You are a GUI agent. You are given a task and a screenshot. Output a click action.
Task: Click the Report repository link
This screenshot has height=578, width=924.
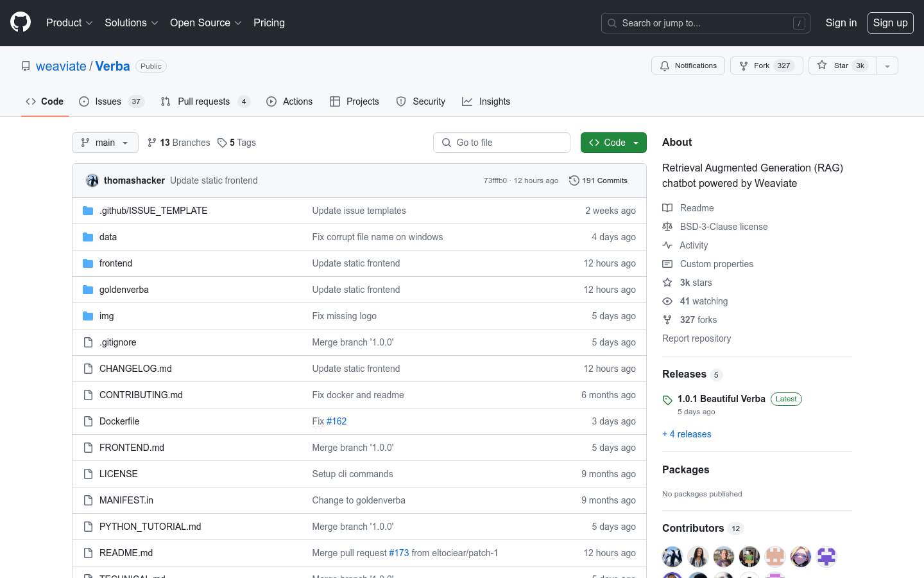pyautogui.click(x=696, y=338)
